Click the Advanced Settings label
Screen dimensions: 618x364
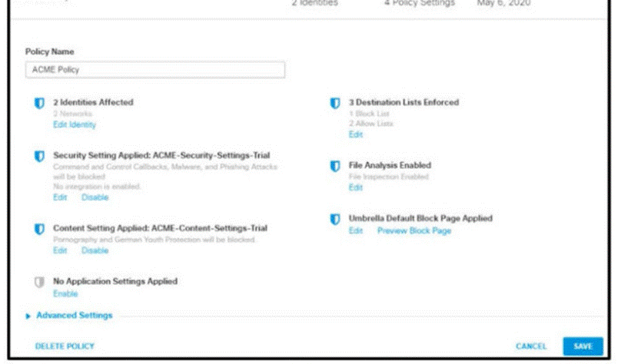coord(75,316)
